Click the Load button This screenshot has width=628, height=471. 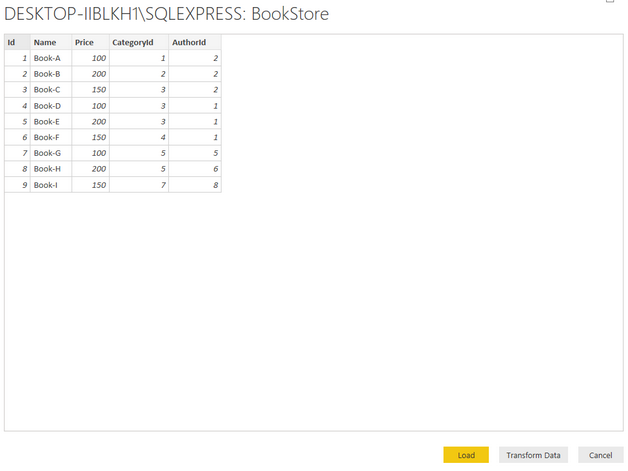[466, 455]
